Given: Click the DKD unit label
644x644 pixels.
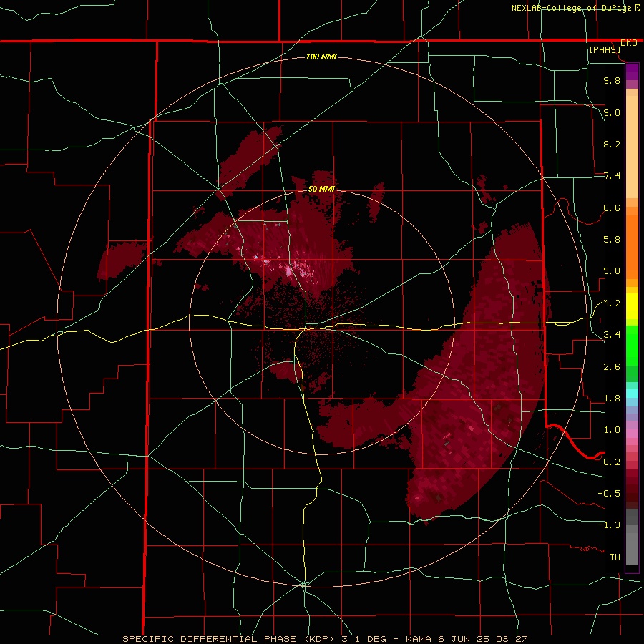Looking at the screenshot, I should coord(629,43).
